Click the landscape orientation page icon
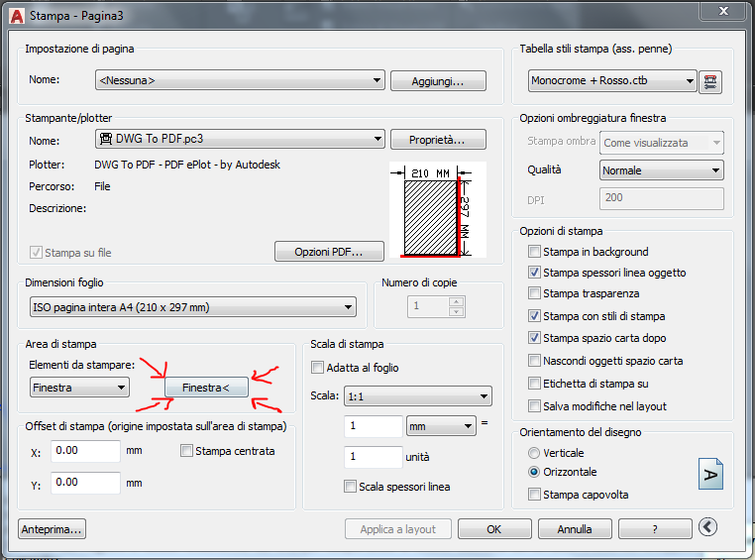Image resolution: width=755 pixels, height=560 pixels. click(710, 474)
